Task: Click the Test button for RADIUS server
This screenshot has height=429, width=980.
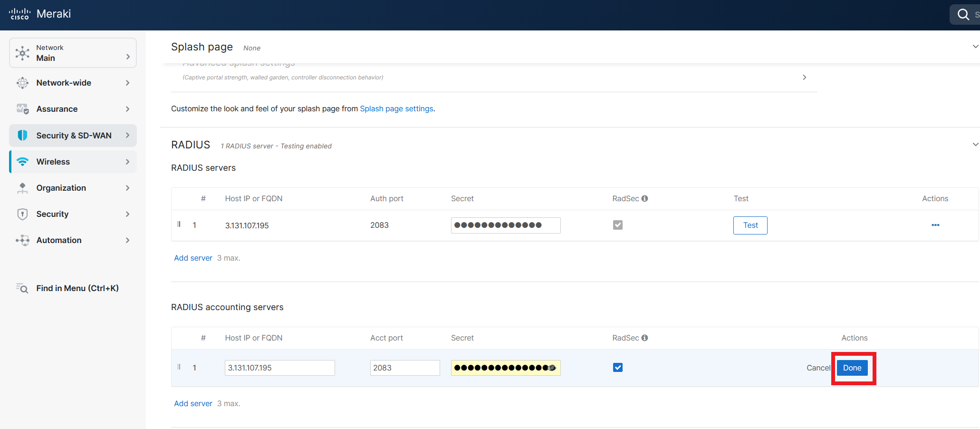Action: coord(750,225)
